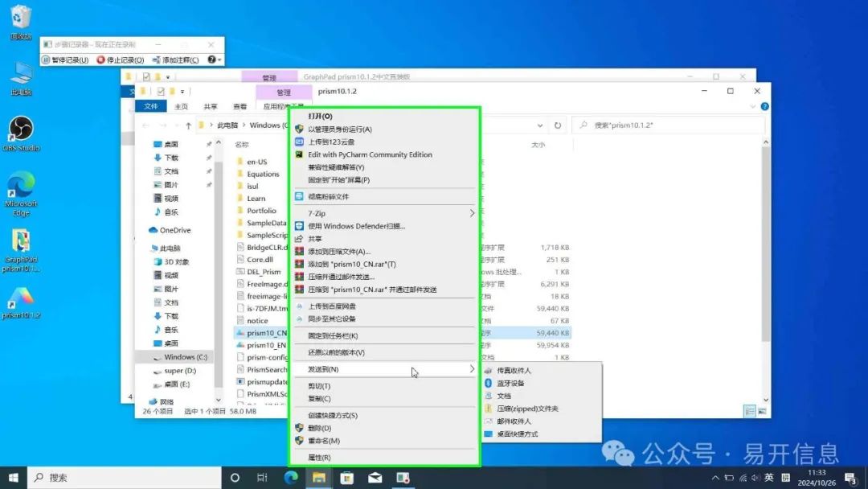This screenshot has height=489, width=868.
Task: Select OneDrive in navigation pane
Action: point(170,230)
